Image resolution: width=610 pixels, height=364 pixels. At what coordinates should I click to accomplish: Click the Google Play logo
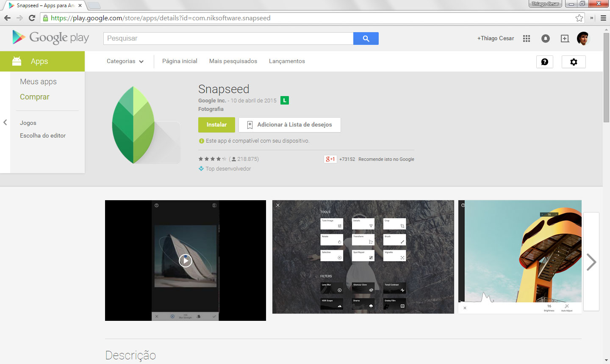(51, 38)
